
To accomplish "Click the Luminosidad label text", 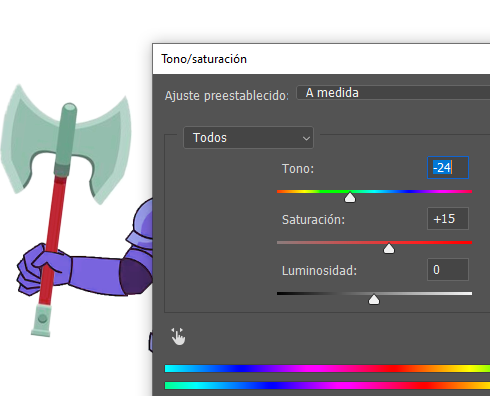I will pyautogui.click(x=319, y=270).
